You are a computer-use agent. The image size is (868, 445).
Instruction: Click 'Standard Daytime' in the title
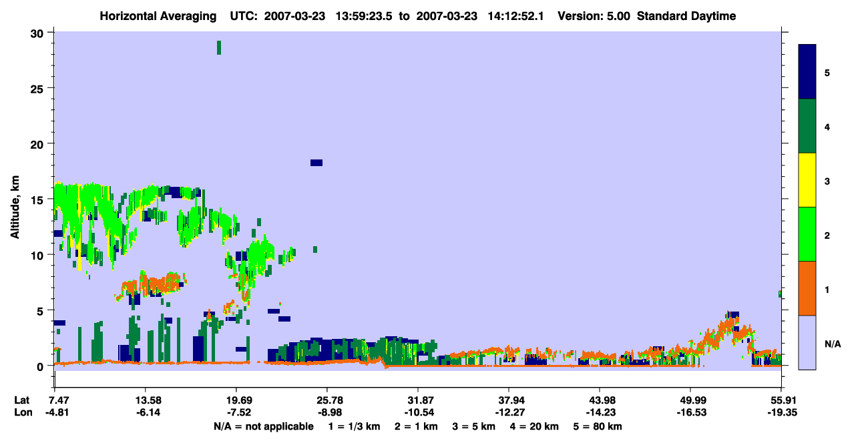pyautogui.click(x=686, y=16)
